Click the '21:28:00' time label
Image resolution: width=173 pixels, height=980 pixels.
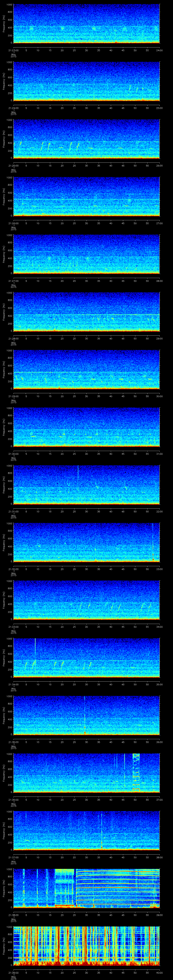click(x=13, y=339)
